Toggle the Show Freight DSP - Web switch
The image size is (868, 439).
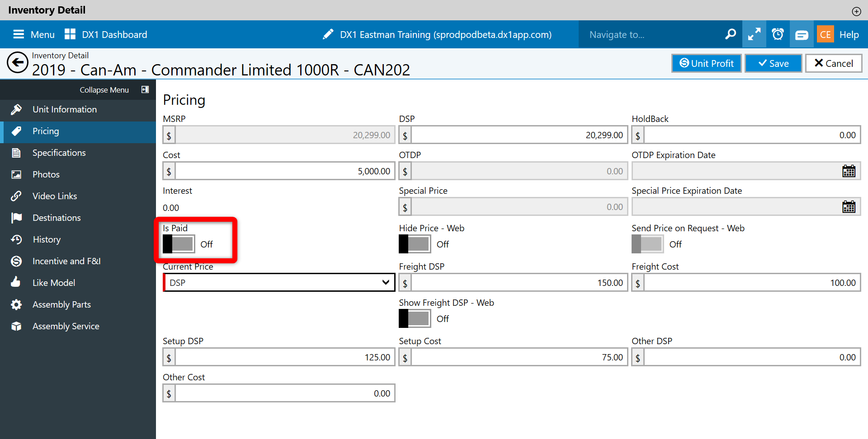[415, 318]
